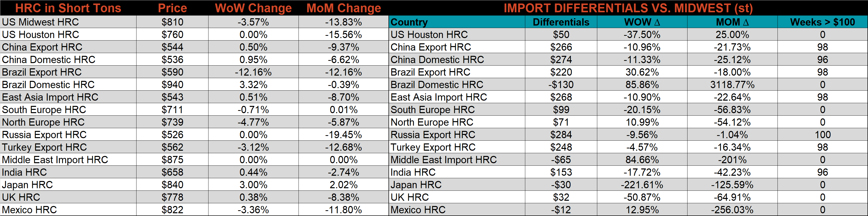
Task: Select China Export HRC price $544
Action: click(x=172, y=47)
